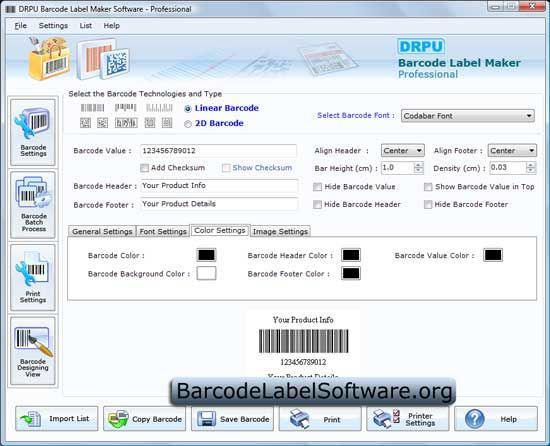Click Barcode Header input field
Screen dimensions: 550x446
(x=219, y=185)
